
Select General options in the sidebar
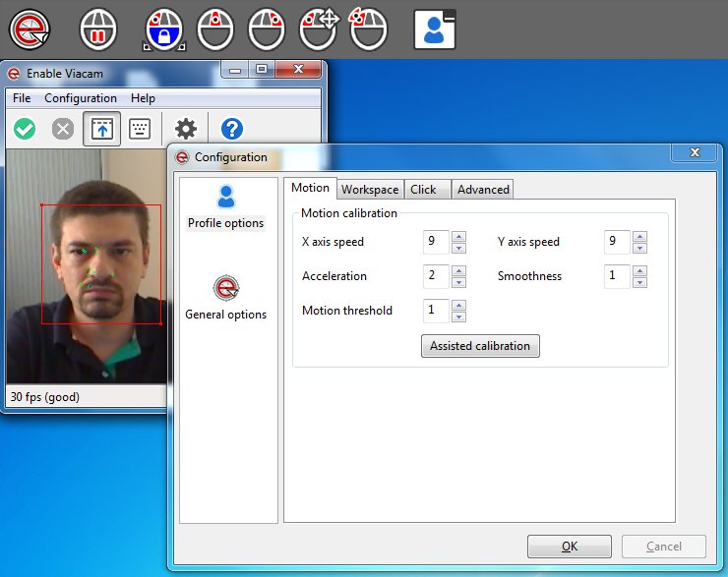point(226,299)
